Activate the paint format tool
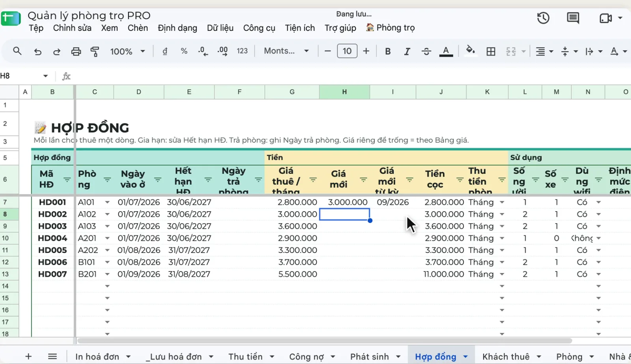Screen dimensions: 631x364 pyautogui.click(x=95, y=51)
